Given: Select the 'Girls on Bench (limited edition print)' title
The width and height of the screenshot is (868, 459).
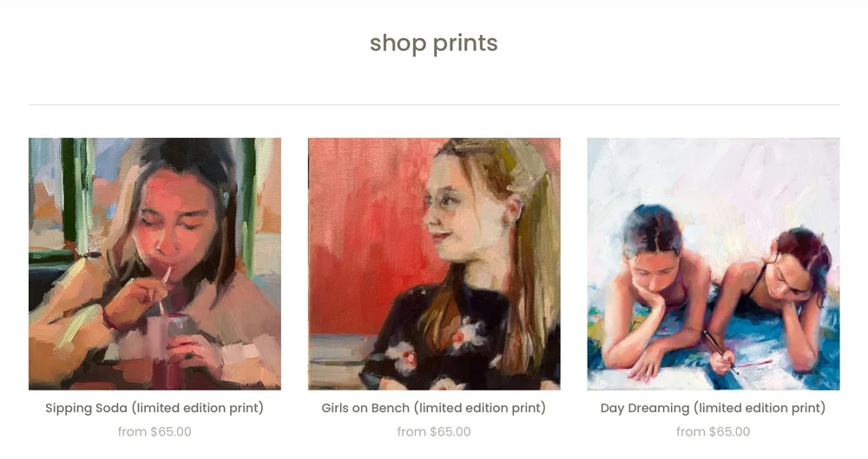Looking at the screenshot, I should (x=434, y=408).
